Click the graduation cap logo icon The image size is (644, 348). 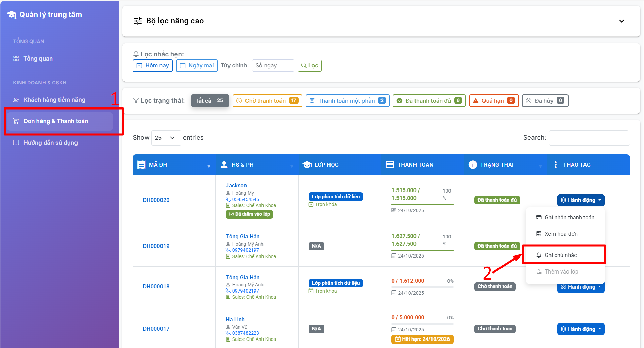click(12, 15)
